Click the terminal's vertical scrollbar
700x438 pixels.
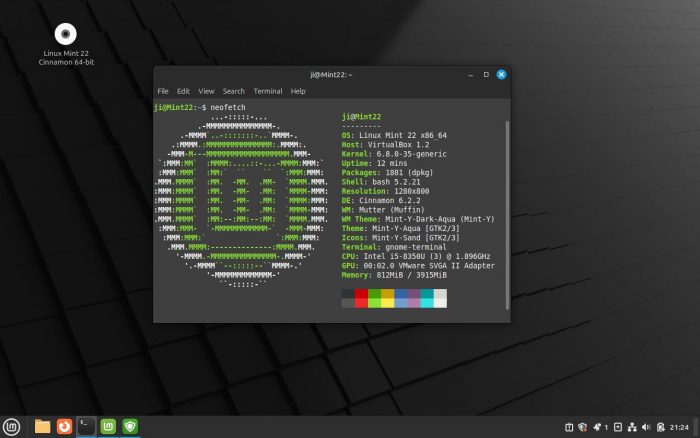507,200
